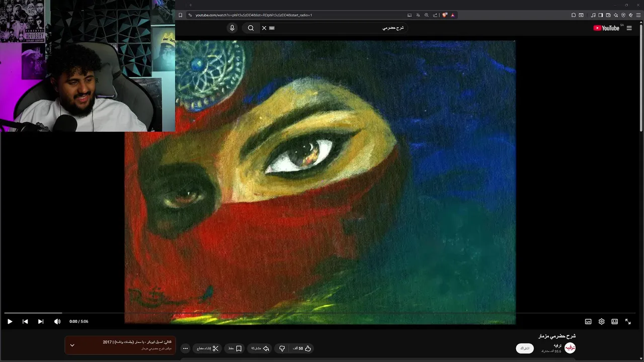Screen dimensions: 644x362
Task: Bookmark this page in browser toolbar
Action: coord(180,15)
